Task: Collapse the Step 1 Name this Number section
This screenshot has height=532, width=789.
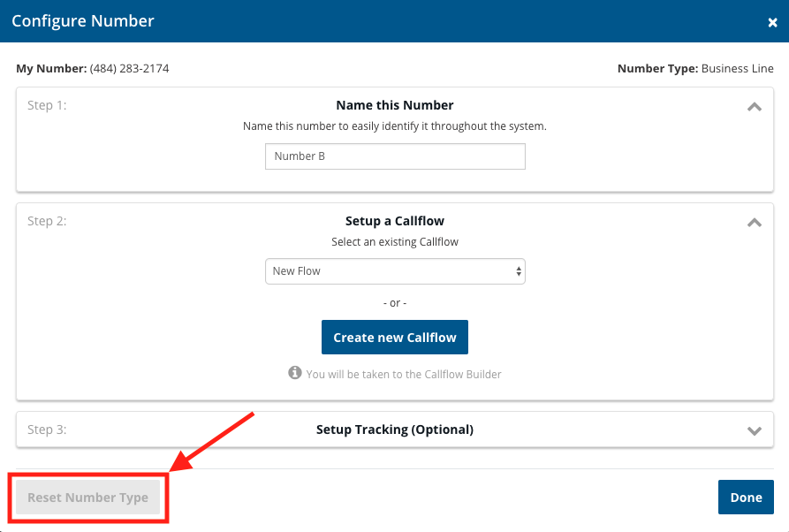Action: coord(754,107)
